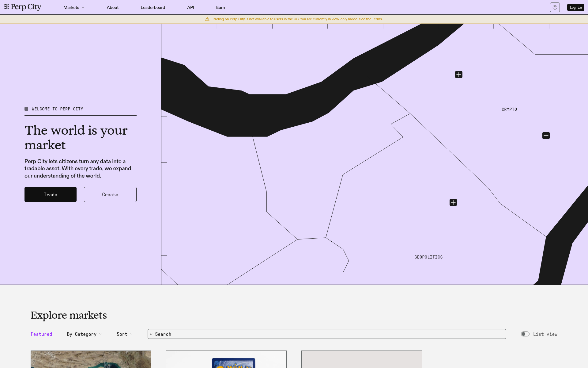Toggle the List view switch
Viewport: 588px width, 368px height.
(525, 334)
